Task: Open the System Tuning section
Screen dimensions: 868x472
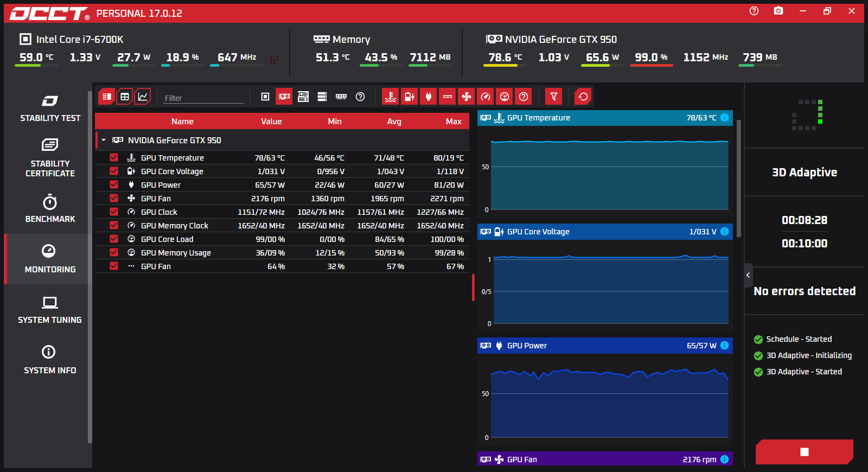Action: [x=50, y=310]
